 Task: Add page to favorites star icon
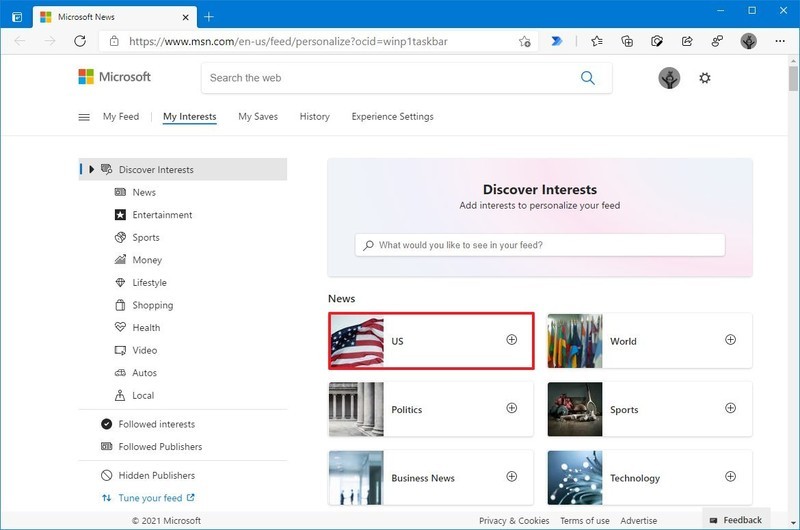(x=524, y=41)
